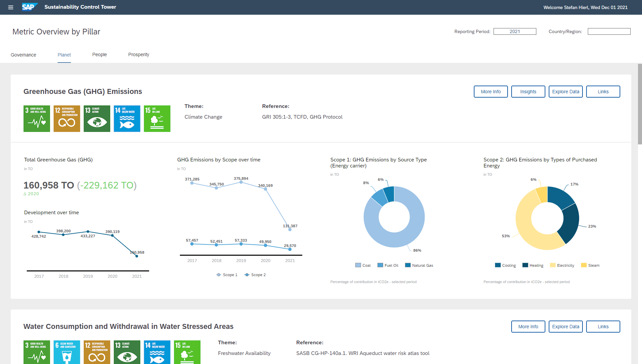Screen dimensions: 642x364
Task: Click the SDG 13 Climate Action icon
Action: pos(97,119)
